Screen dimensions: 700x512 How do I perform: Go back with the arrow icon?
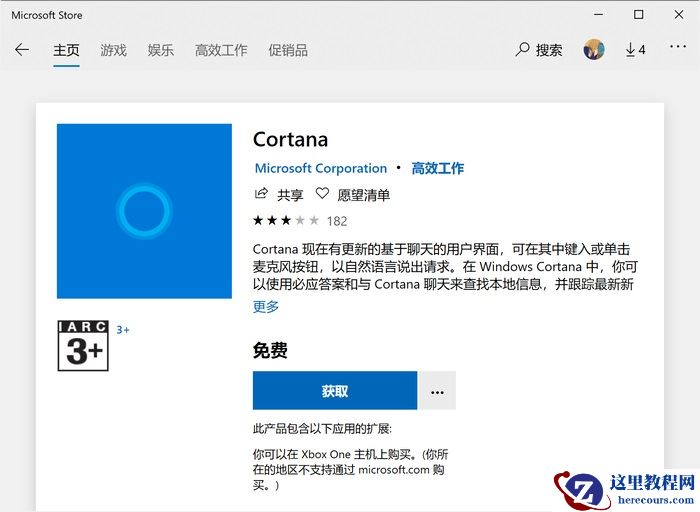point(22,50)
